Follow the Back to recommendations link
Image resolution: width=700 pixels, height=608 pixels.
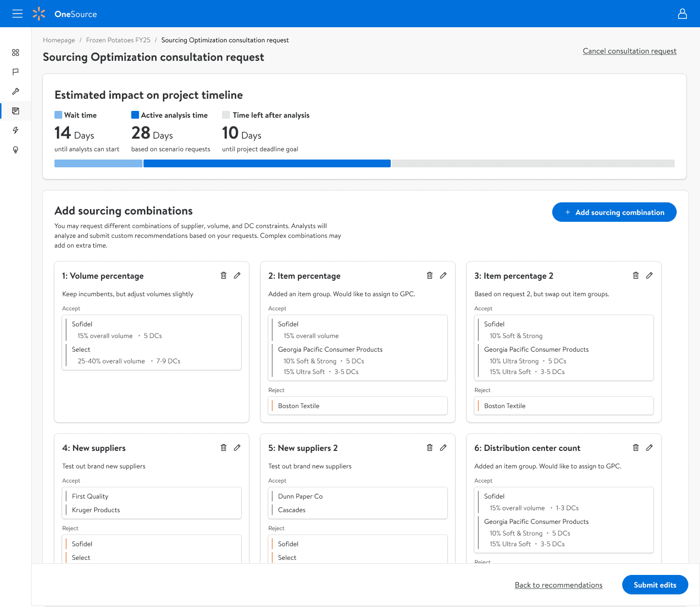558,585
